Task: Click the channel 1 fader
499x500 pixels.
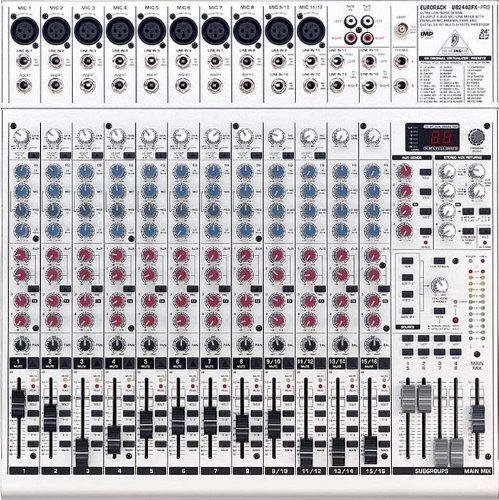Action: (x=19, y=403)
